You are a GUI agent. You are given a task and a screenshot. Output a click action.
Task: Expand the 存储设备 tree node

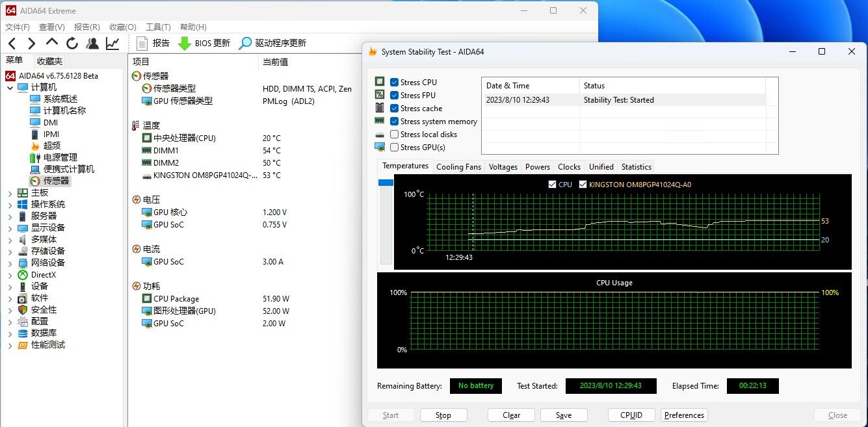pos(10,251)
